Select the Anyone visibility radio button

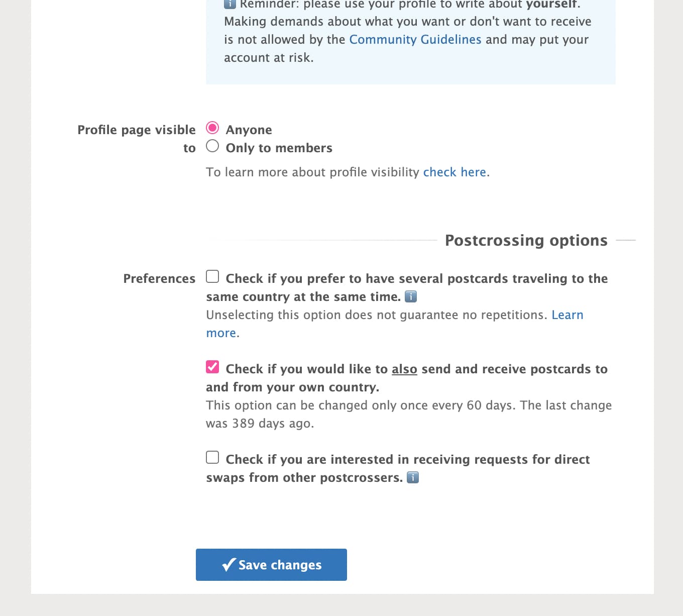tap(212, 128)
